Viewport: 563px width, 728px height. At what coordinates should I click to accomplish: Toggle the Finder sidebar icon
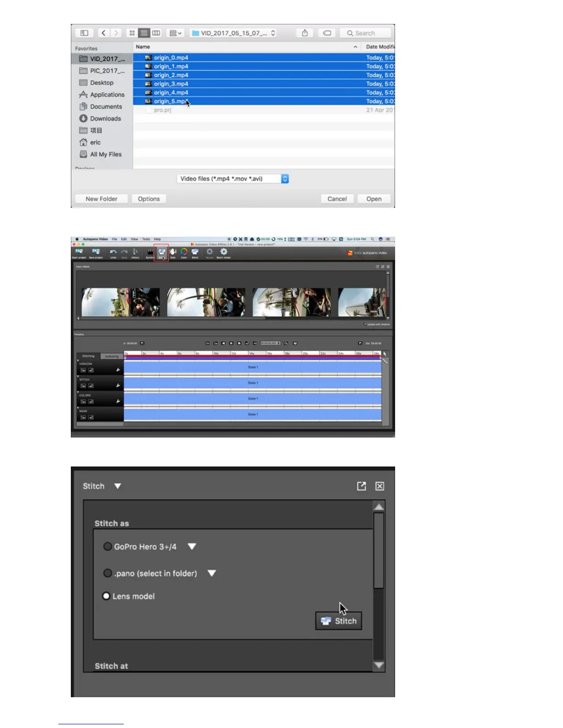(84, 33)
